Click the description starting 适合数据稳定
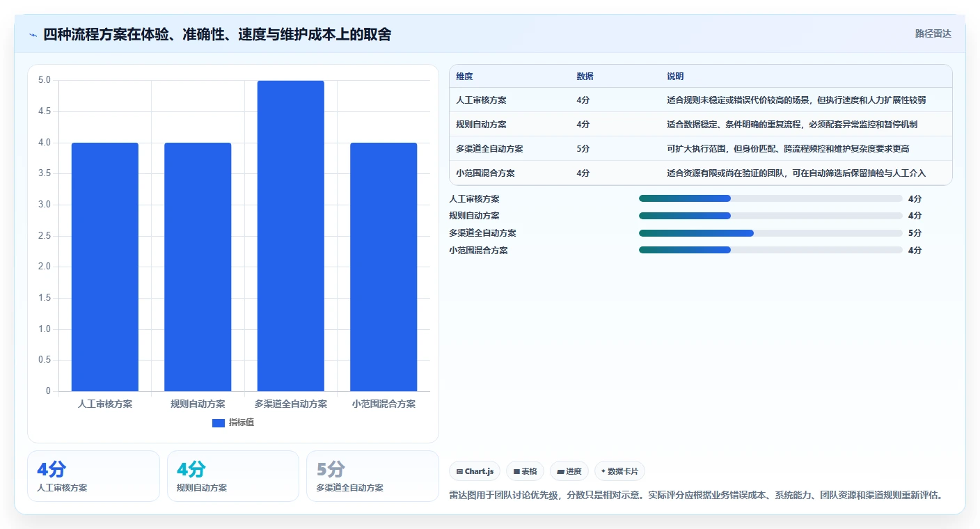Image resolution: width=980 pixels, height=529 pixels. point(792,125)
